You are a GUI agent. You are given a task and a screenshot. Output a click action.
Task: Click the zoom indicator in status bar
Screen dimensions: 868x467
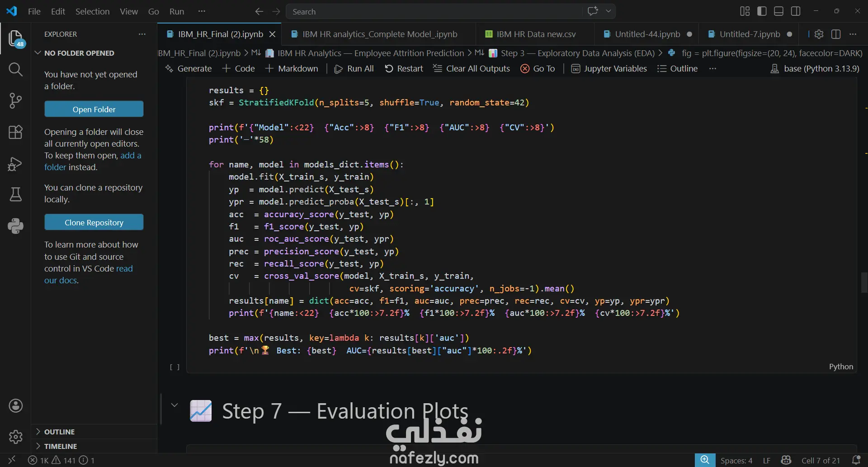point(705,460)
